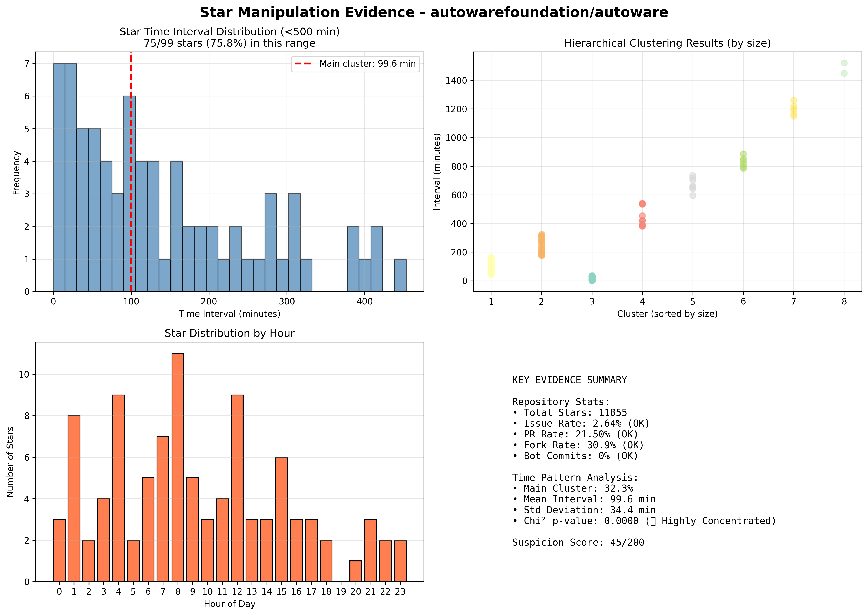Click the '75/99 stars (75.8%) in this range' subtitle
Image resolution: width=868 pixels, height=615 pixels.
[230, 43]
